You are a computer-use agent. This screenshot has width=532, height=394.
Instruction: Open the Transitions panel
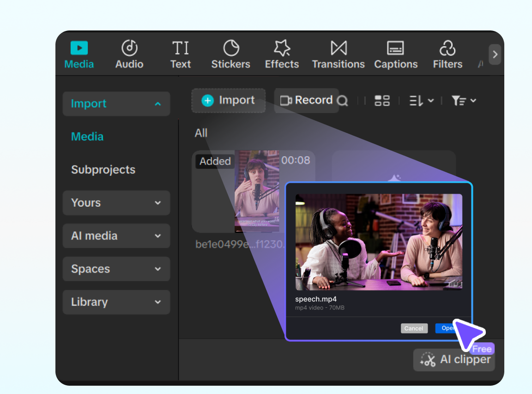click(338, 54)
